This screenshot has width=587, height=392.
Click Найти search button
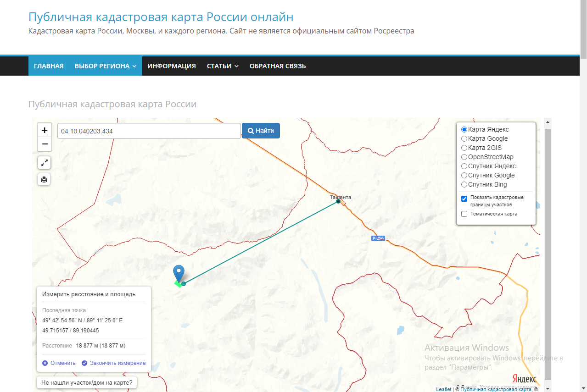click(261, 131)
